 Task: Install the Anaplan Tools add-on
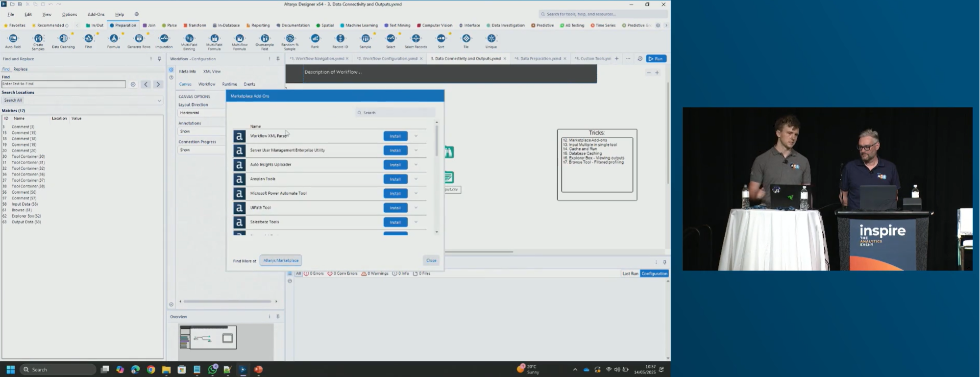(395, 179)
